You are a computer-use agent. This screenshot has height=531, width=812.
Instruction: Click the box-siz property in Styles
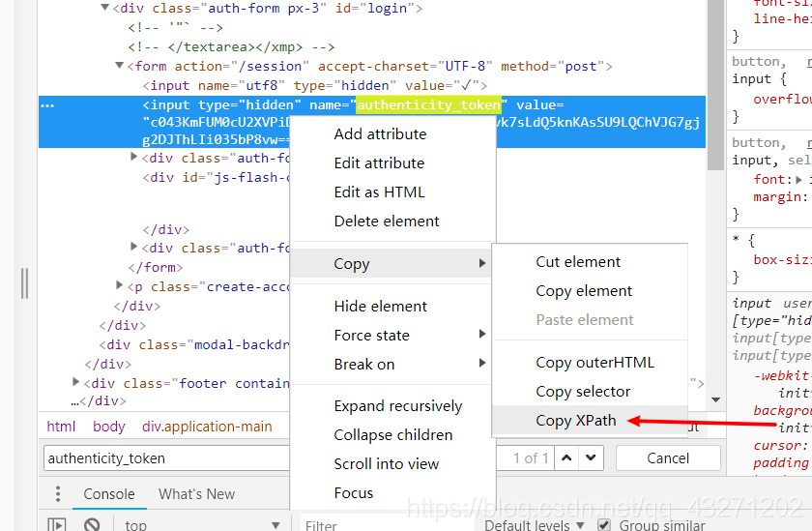[782, 259]
